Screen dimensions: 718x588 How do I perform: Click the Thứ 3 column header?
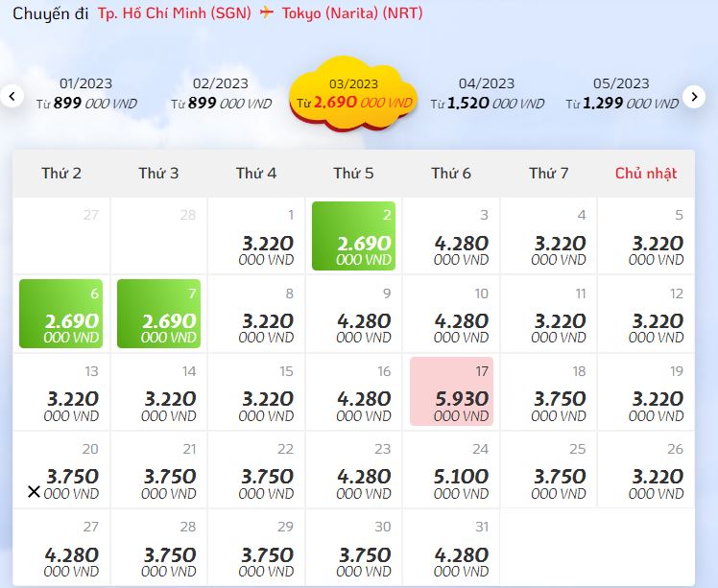[x=158, y=174]
